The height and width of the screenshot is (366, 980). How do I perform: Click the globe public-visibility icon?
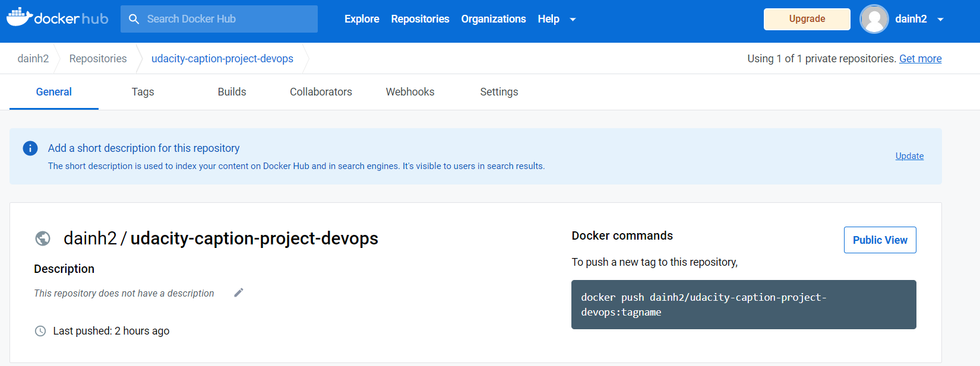click(x=43, y=238)
